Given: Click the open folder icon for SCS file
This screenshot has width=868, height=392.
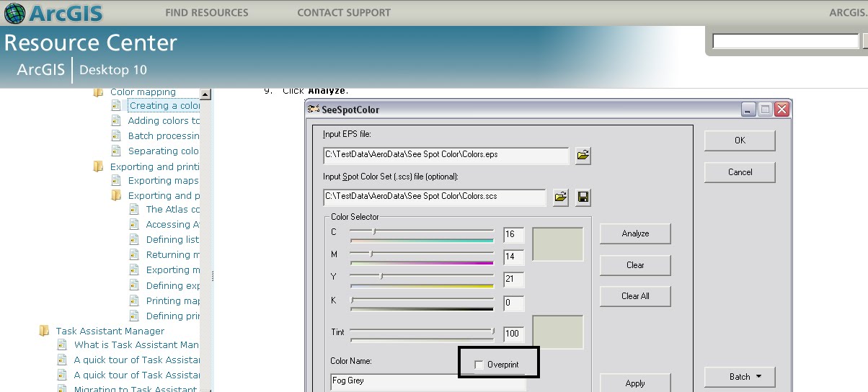Looking at the screenshot, I should click(x=560, y=197).
